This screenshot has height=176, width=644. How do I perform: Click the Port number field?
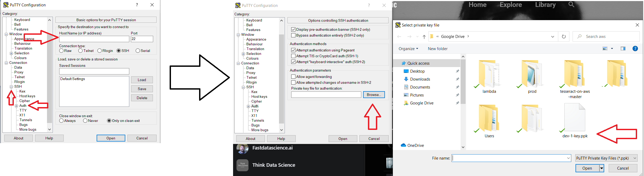[x=142, y=39]
